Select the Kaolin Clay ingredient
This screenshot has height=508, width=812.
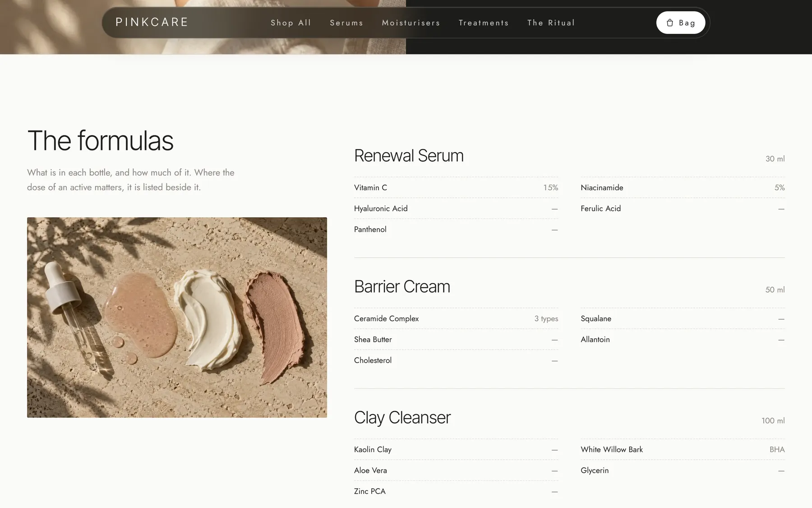[x=373, y=449]
